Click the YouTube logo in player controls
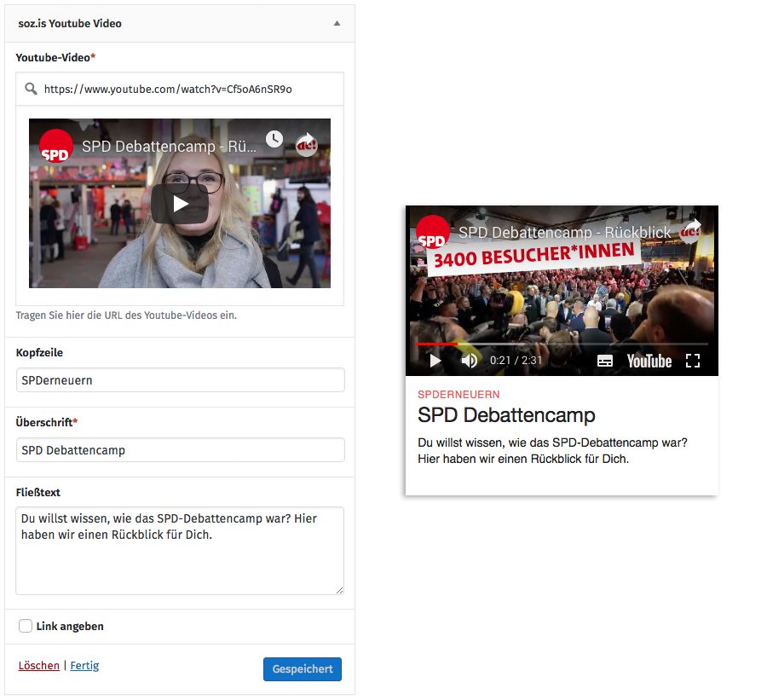The width and height of the screenshot is (767, 700). (x=649, y=362)
